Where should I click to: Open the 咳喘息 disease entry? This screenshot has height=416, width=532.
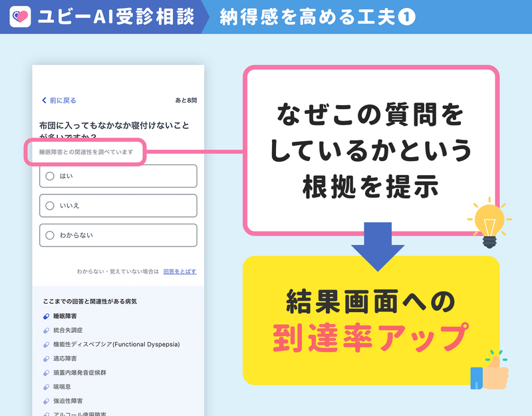(62, 387)
